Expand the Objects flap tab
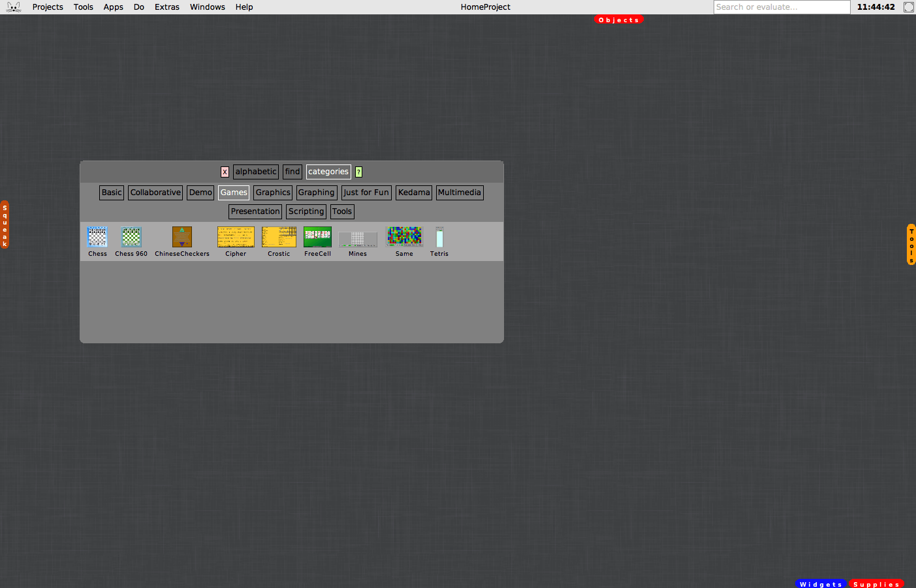 [x=618, y=20]
